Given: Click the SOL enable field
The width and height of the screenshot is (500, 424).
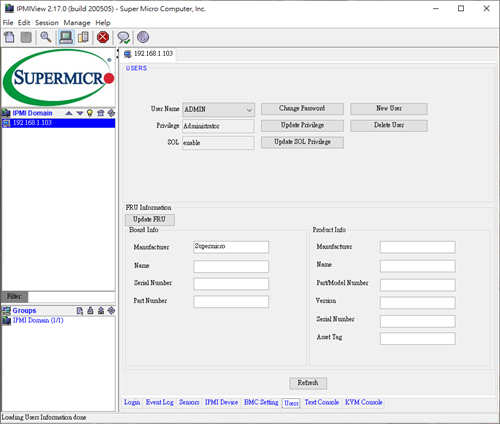Looking at the screenshot, I should point(218,143).
